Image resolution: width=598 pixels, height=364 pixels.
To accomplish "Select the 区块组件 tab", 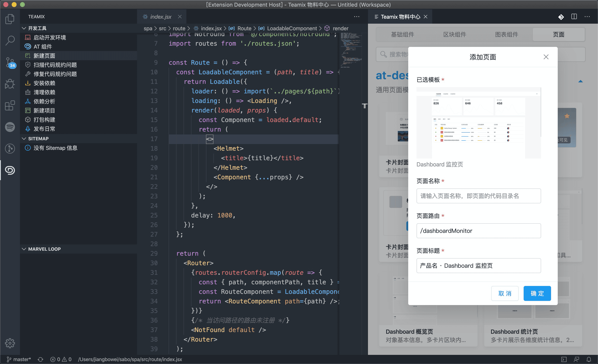I will (455, 34).
